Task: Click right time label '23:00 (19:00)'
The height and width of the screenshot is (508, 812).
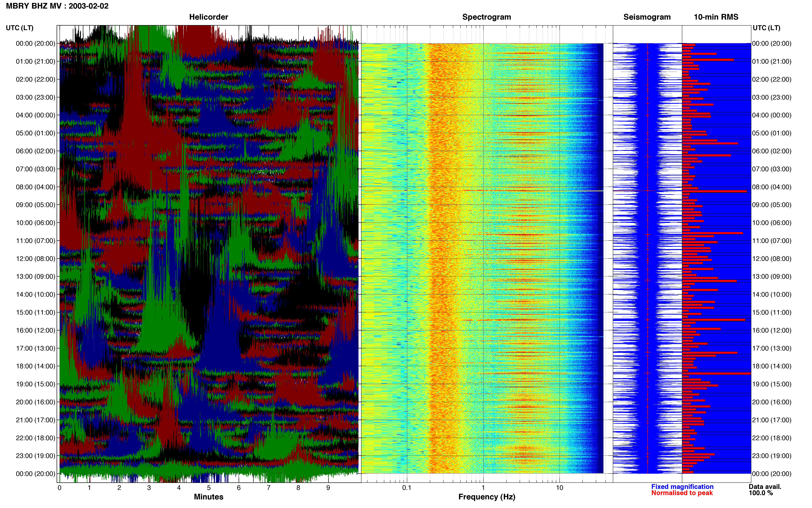Action: click(772, 456)
